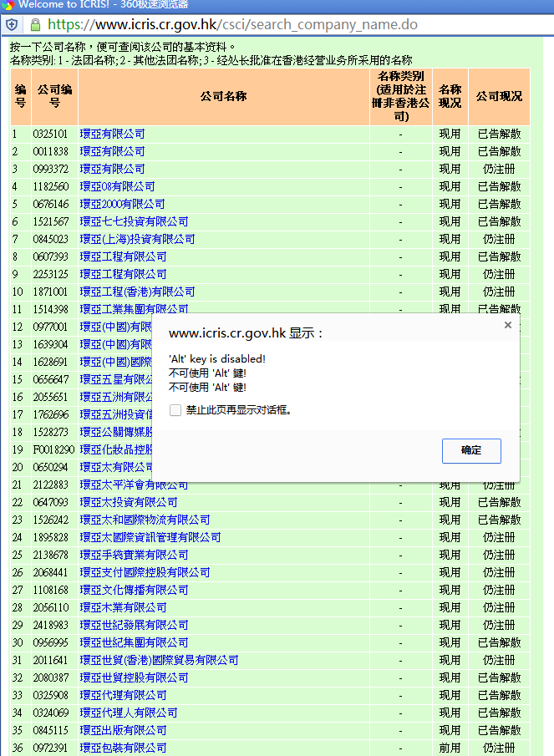Click the 公司名称 column header
Viewport: 554px width, 756px height.
(224, 96)
